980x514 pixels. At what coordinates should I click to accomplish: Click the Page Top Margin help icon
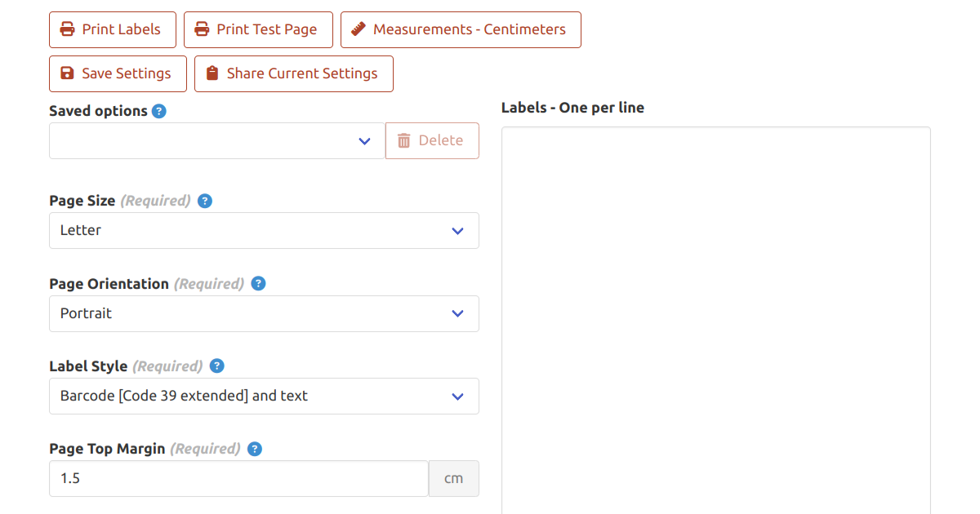coord(255,449)
